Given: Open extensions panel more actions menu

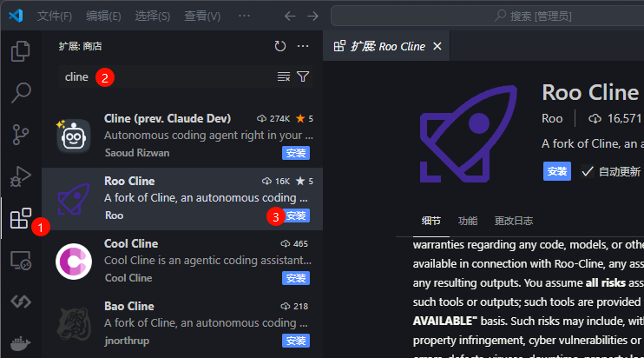Looking at the screenshot, I should click(303, 46).
